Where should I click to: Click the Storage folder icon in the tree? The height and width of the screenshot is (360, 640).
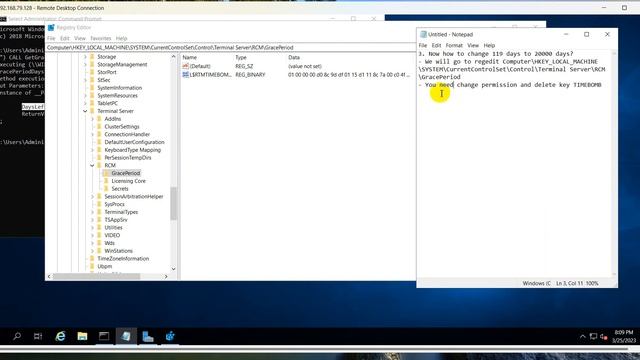point(93,57)
